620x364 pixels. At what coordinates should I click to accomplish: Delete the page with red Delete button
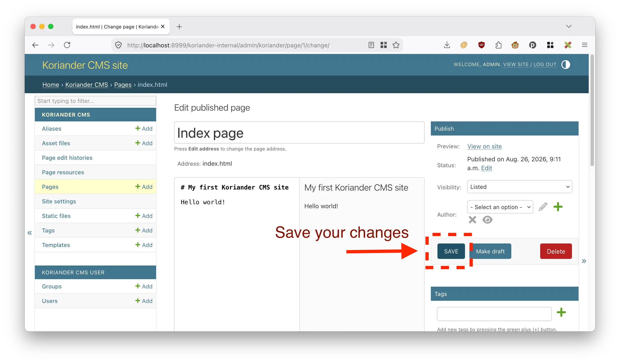pos(556,251)
